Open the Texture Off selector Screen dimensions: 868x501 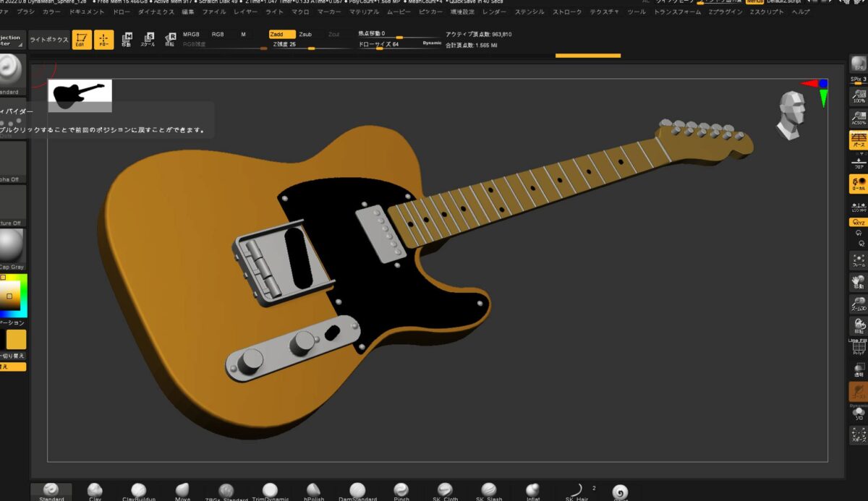point(11,205)
